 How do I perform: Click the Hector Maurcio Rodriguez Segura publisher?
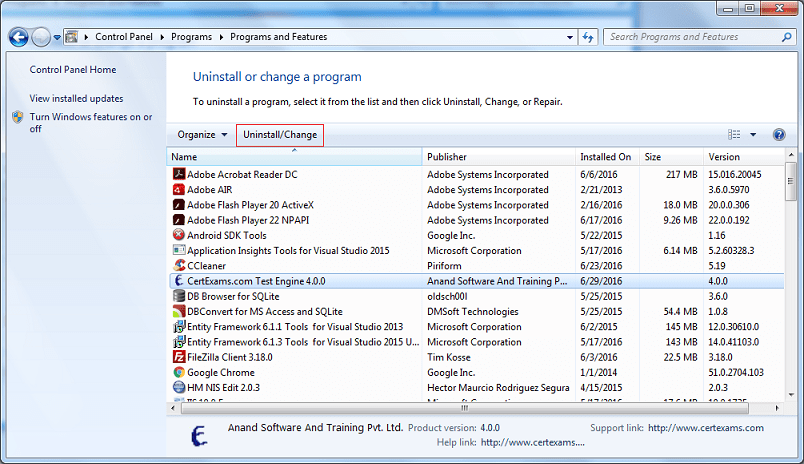pyautogui.click(x=498, y=388)
